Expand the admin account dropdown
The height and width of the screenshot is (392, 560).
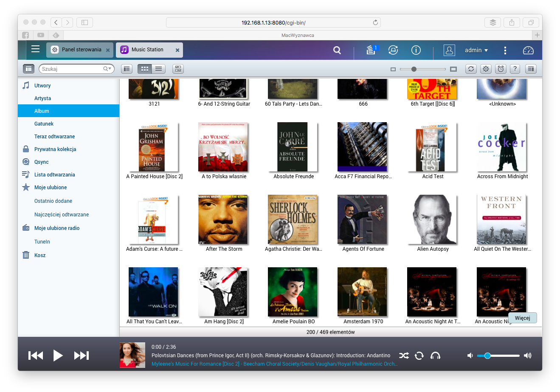pos(476,50)
